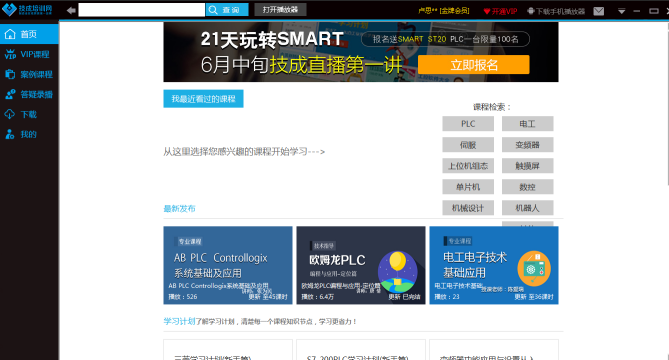This screenshot has width=669, height=360.
Task: Click the 查询 search button
Action: (x=227, y=10)
